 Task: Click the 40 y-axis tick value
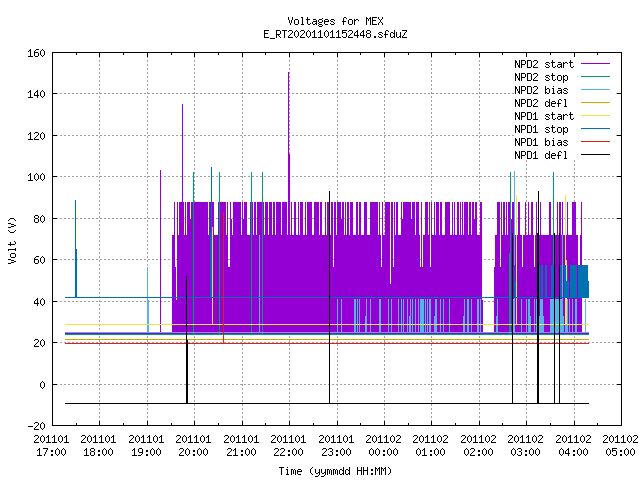click(x=39, y=302)
